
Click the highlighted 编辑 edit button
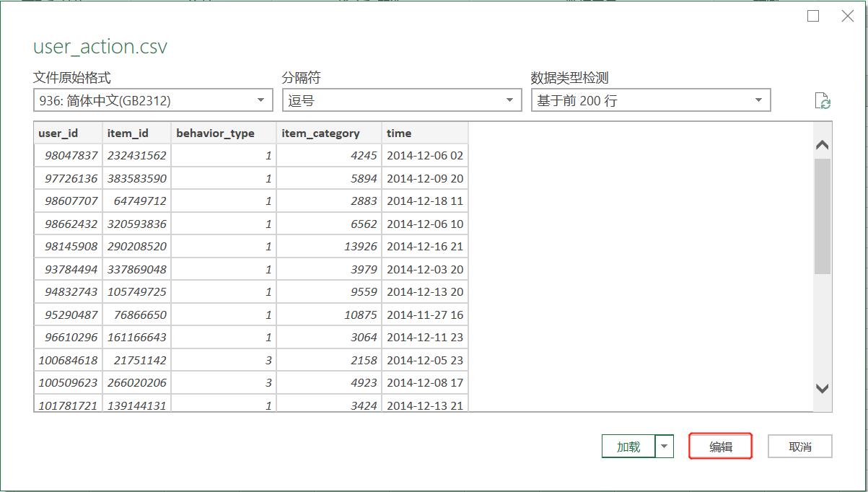(x=719, y=446)
